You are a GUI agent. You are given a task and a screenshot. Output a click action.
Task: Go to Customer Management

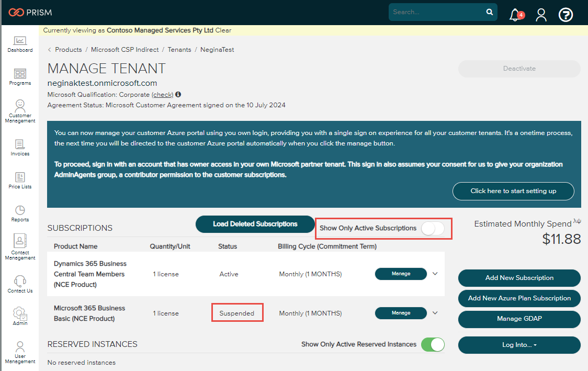[20, 111]
